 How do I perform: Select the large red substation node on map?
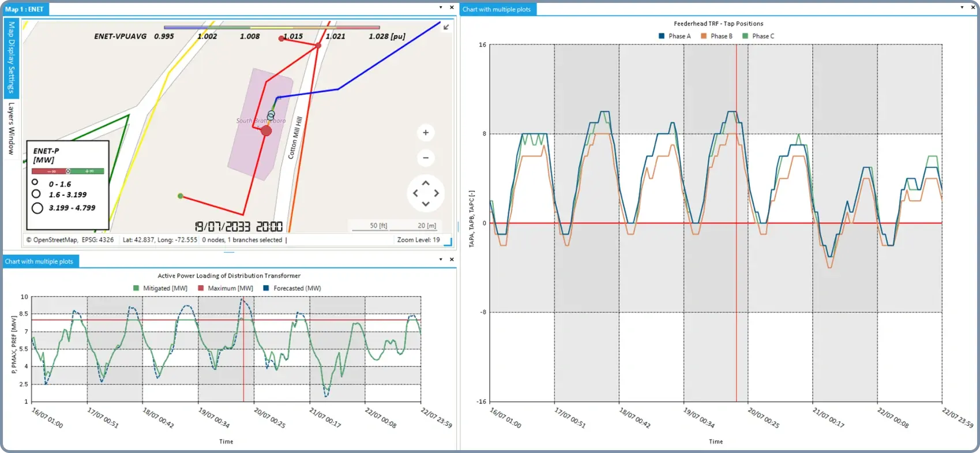pyautogui.click(x=266, y=131)
